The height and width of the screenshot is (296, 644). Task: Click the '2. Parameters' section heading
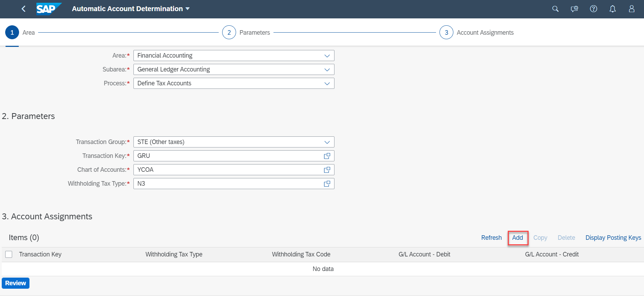(x=28, y=116)
